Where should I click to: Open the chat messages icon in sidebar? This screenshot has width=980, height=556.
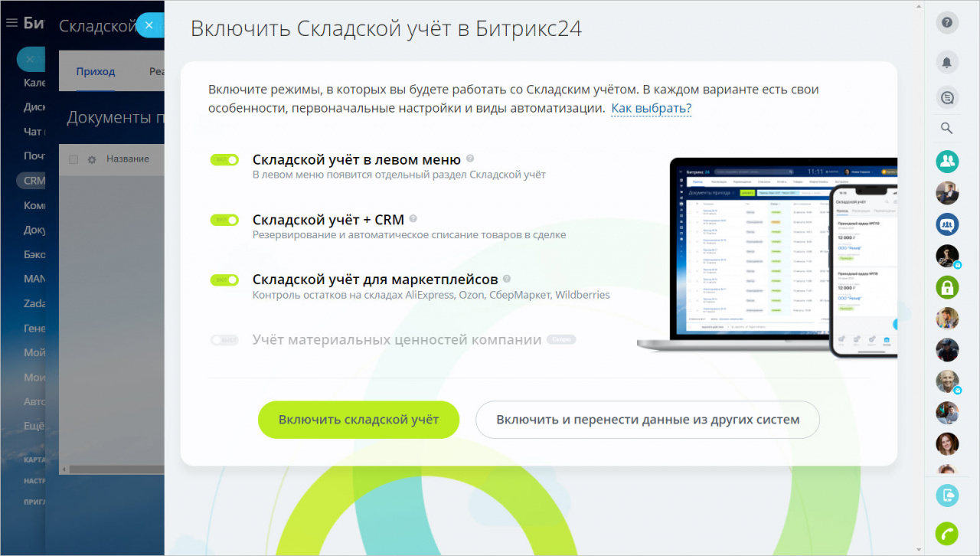[x=947, y=97]
